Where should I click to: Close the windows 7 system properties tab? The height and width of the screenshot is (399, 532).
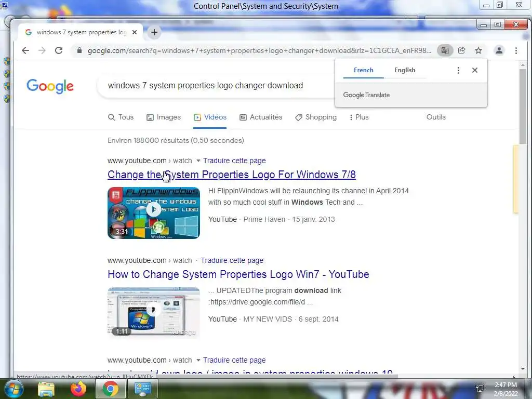[x=135, y=32]
